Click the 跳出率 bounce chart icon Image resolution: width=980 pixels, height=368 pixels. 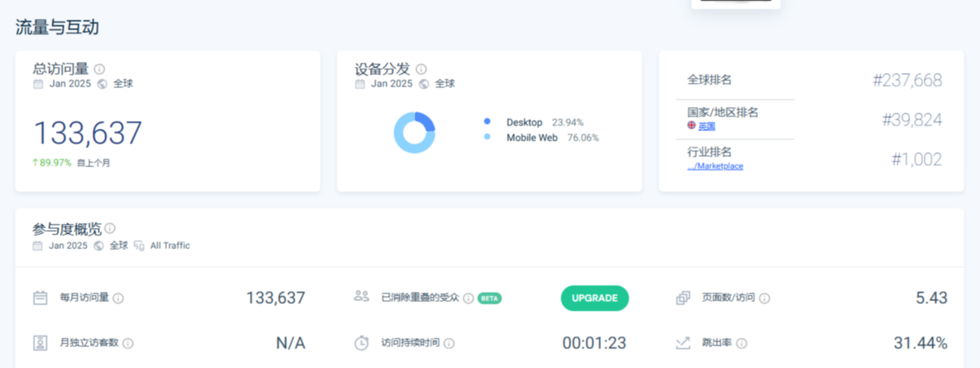click(x=683, y=343)
